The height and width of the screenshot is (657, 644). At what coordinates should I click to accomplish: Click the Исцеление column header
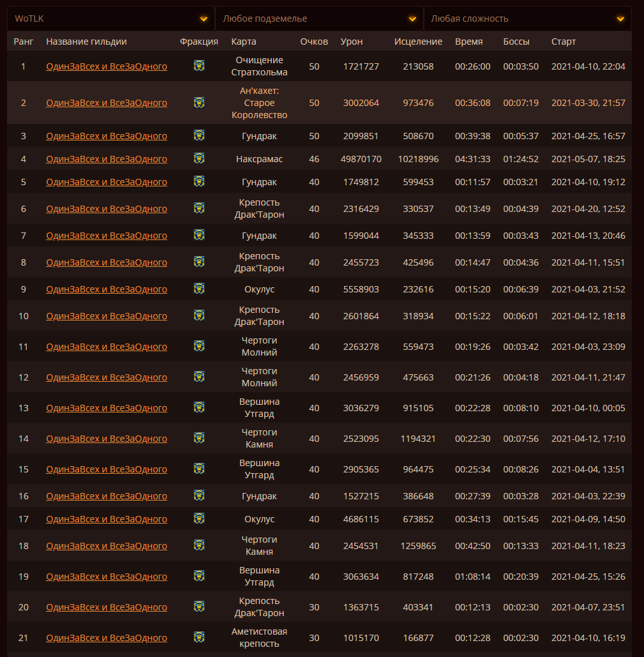coord(418,42)
